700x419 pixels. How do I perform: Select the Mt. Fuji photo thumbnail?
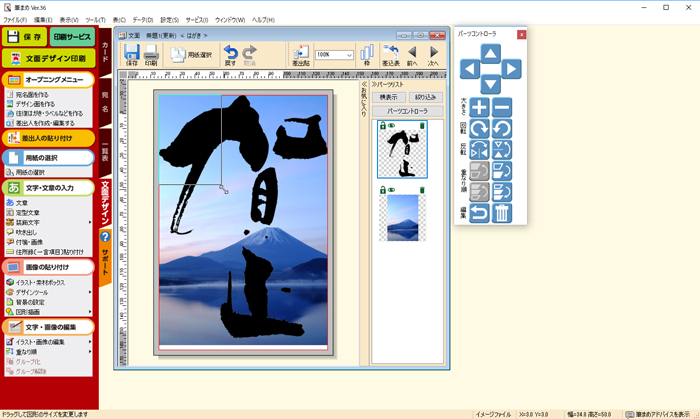point(402,217)
